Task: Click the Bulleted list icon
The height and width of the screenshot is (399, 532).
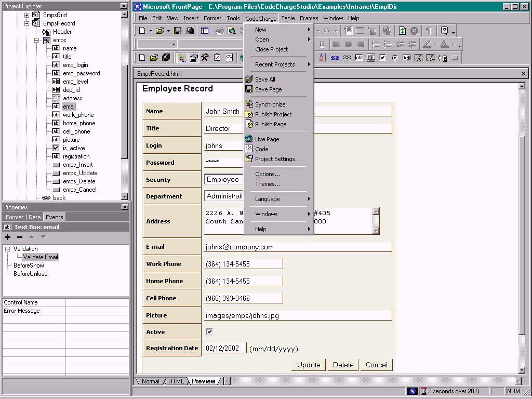Action: tap(388, 44)
